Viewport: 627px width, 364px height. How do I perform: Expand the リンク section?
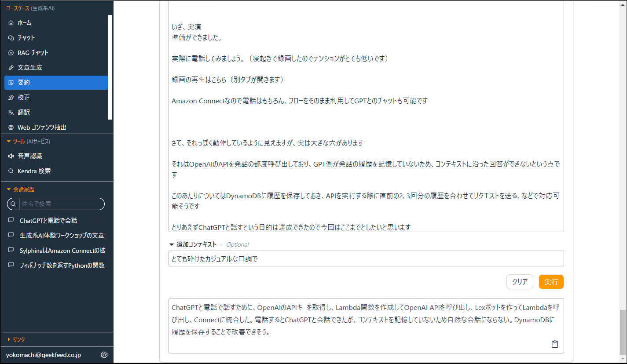(9, 339)
